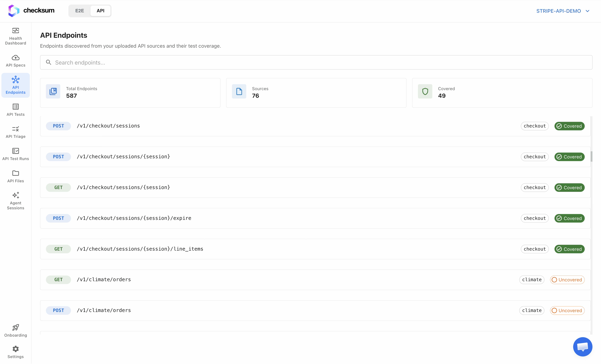This screenshot has height=364, width=601.
Task: Click the endpoints list scrollbar thumb
Action: (x=591, y=156)
